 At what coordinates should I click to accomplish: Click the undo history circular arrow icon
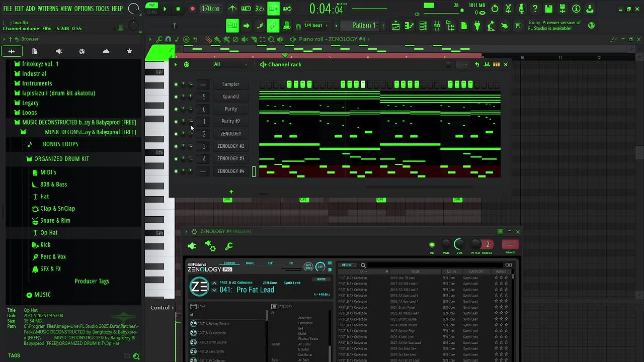click(495, 9)
